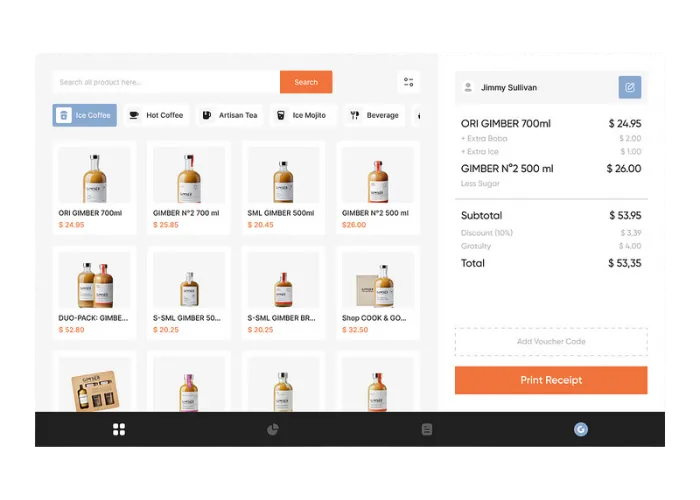
Task: Select the DUO-PACK GIMBER product card
Action: (94, 293)
